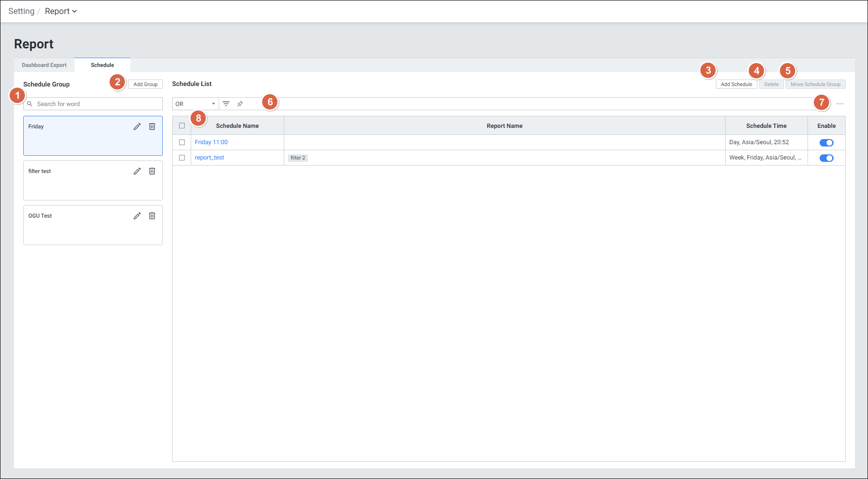Delete the OGU Test group

click(152, 216)
